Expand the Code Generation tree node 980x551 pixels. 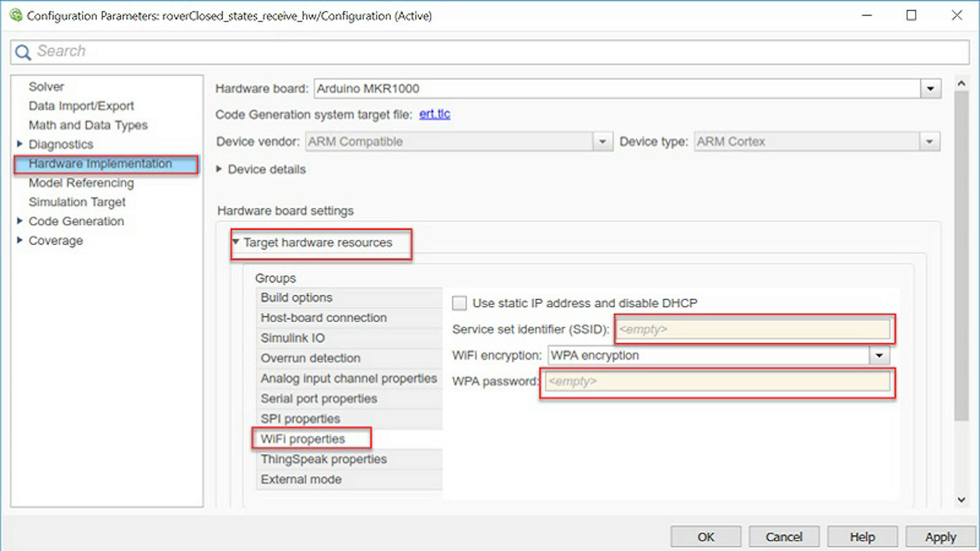click(x=19, y=221)
